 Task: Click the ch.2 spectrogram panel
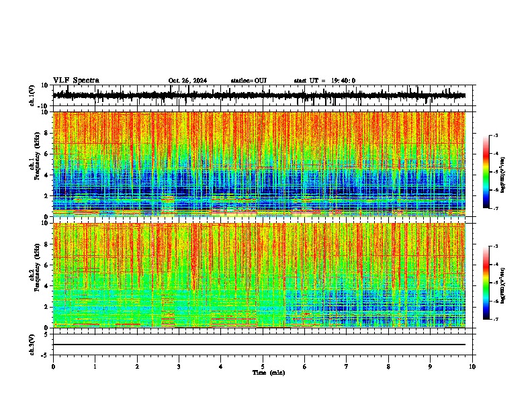[259, 275]
